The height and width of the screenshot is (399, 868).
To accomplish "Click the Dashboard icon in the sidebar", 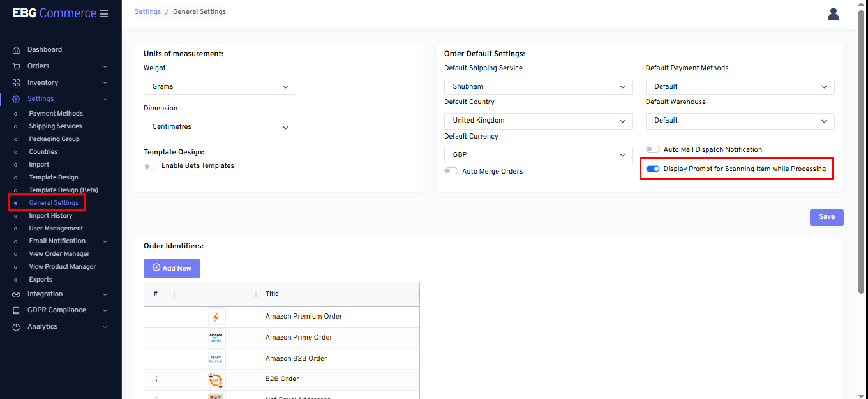I will [16, 49].
